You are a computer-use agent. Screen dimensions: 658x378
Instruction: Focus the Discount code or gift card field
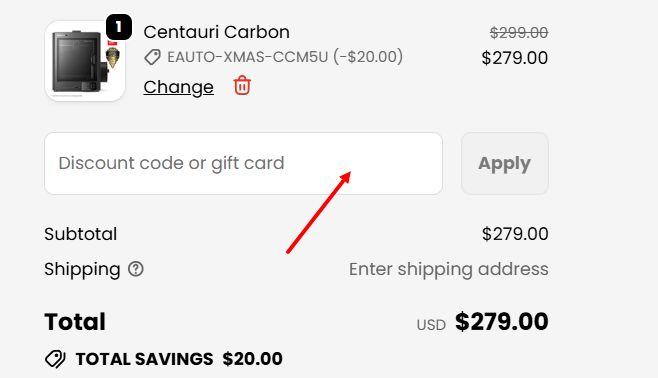243,164
